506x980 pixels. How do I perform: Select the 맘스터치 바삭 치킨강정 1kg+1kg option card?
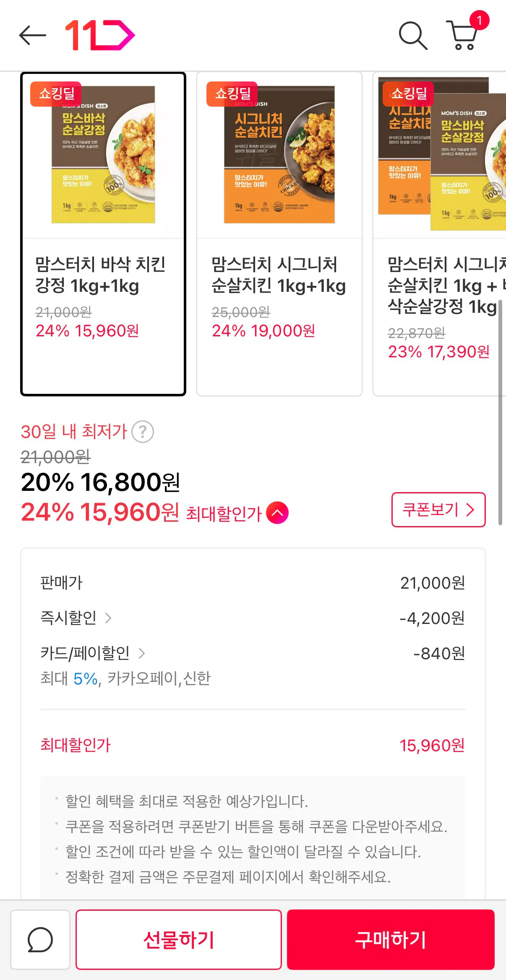point(103,234)
